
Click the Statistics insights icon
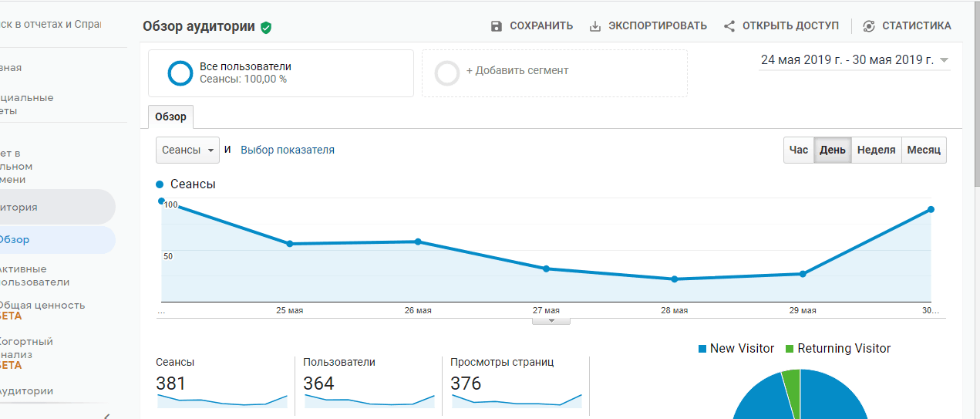click(x=869, y=26)
